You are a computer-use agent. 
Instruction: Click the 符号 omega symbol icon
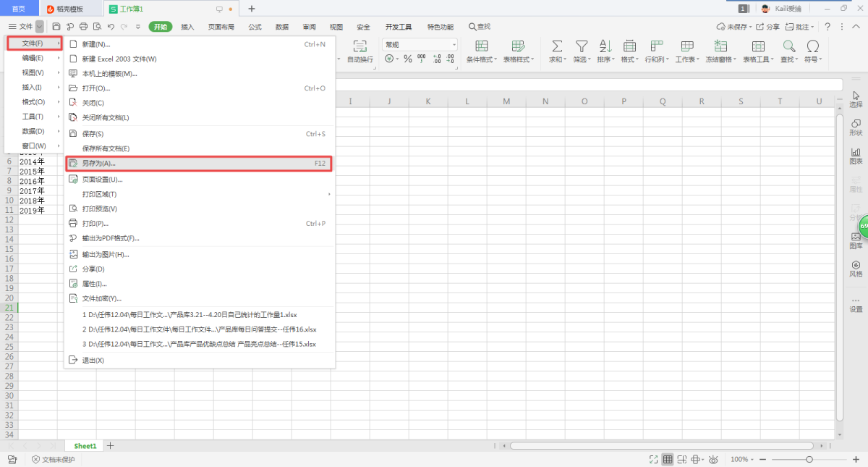click(812, 46)
